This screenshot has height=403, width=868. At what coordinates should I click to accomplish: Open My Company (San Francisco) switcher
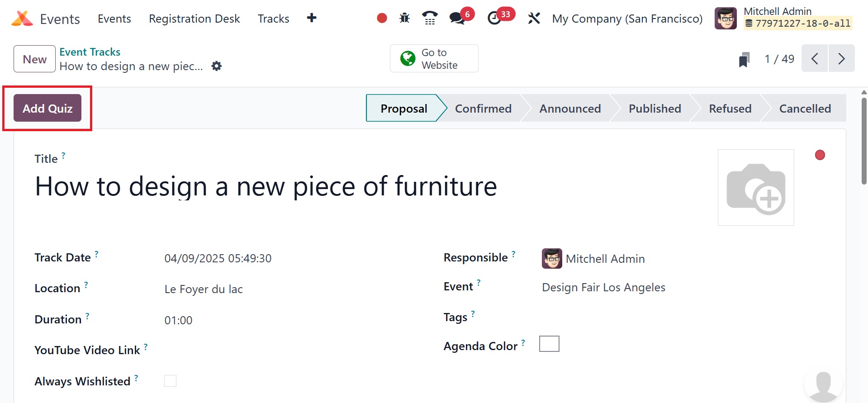627,19
